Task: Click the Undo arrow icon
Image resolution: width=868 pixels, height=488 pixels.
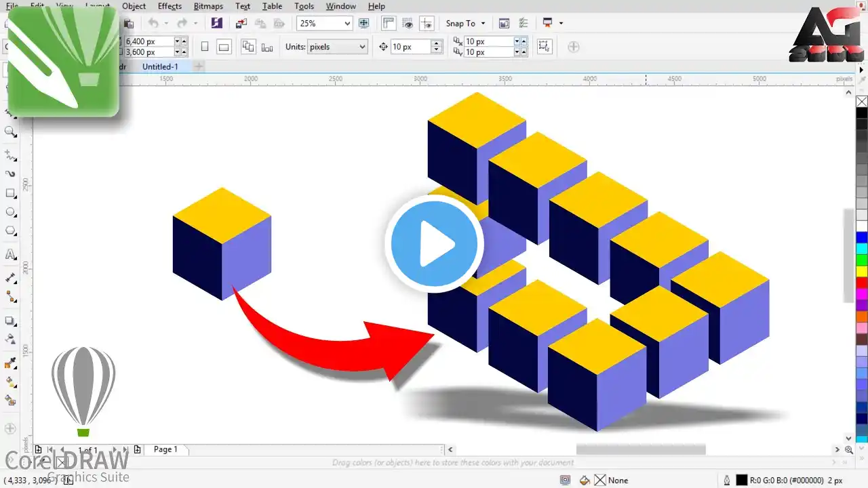Action: click(x=153, y=23)
